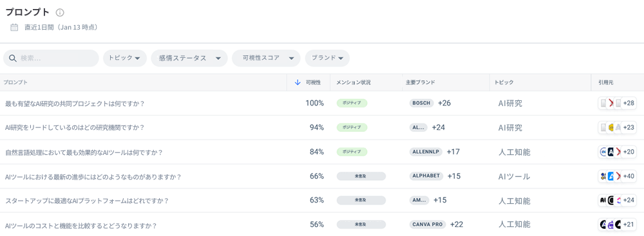Open the 可視性スコア filter dropdown
Viewport: 644px width, 236px height.
coord(266,59)
